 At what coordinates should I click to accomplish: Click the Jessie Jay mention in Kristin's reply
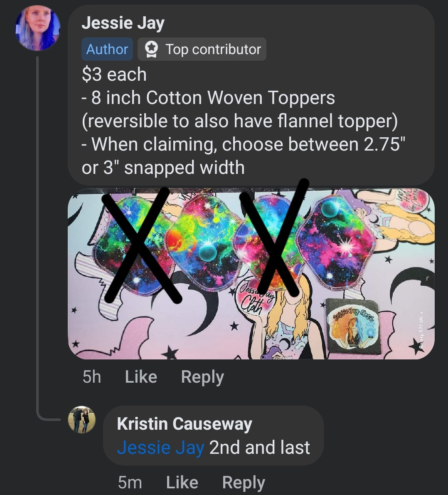click(x=160, y=448)
